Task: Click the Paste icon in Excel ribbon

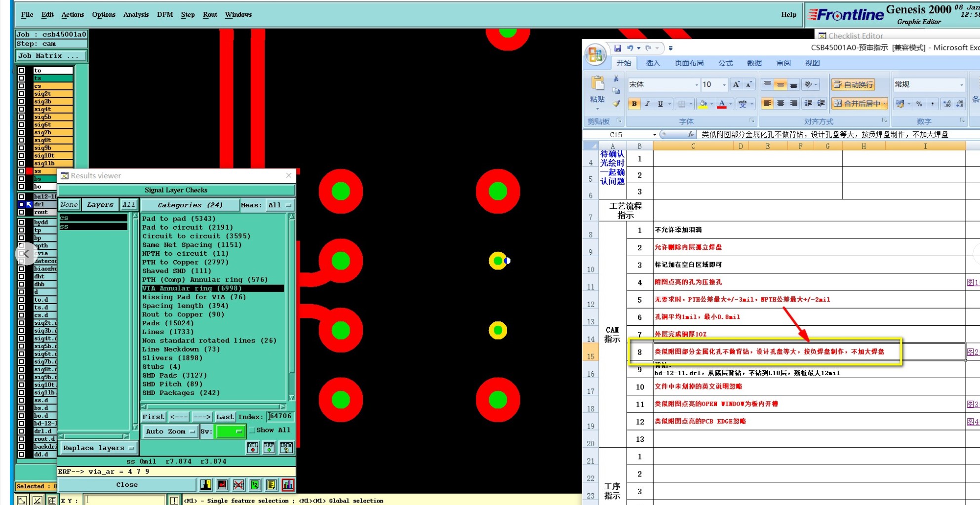Action: (597, 84)
